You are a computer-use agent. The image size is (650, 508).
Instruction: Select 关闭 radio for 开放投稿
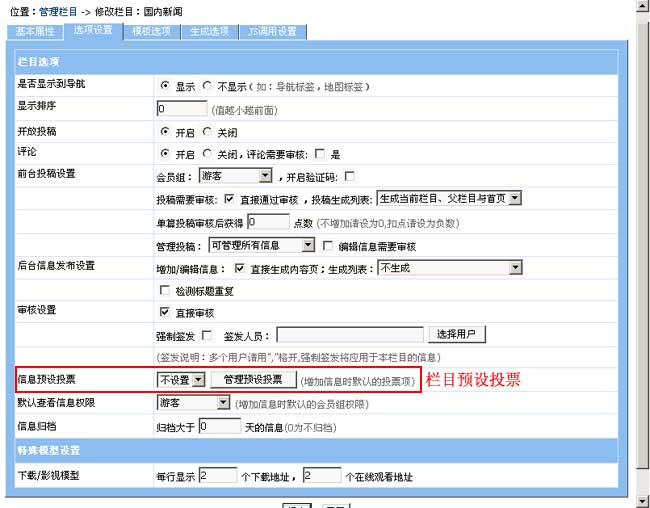tap(208, 132)
